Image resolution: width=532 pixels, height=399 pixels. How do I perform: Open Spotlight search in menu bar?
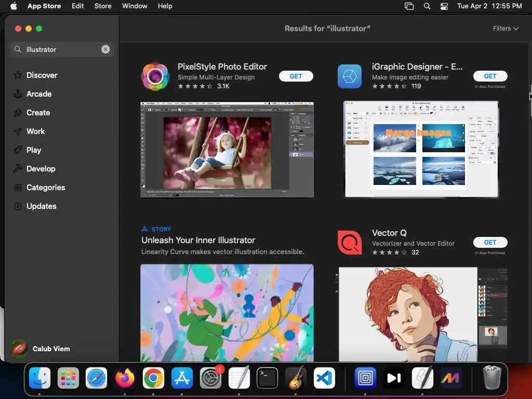427,6
